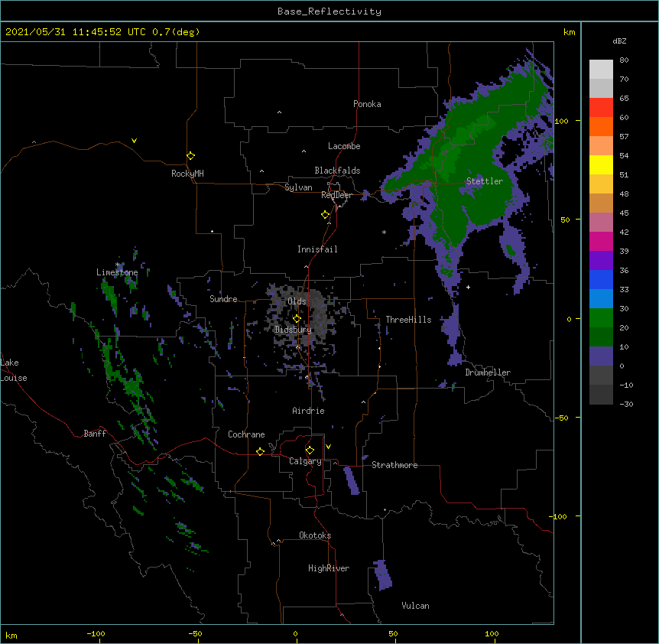Select the magenta 42-39 dBZ legend swatch
The image size is (659, 644).
(x=601, y=241)
